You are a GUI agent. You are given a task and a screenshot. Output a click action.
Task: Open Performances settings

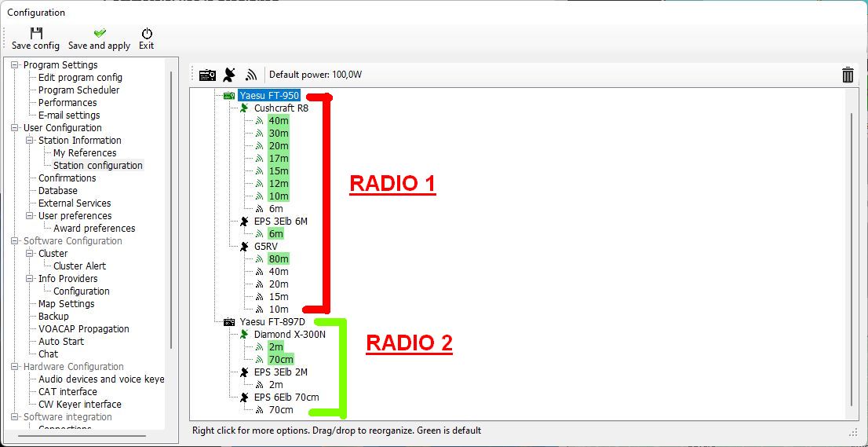[x=67, y=102]
